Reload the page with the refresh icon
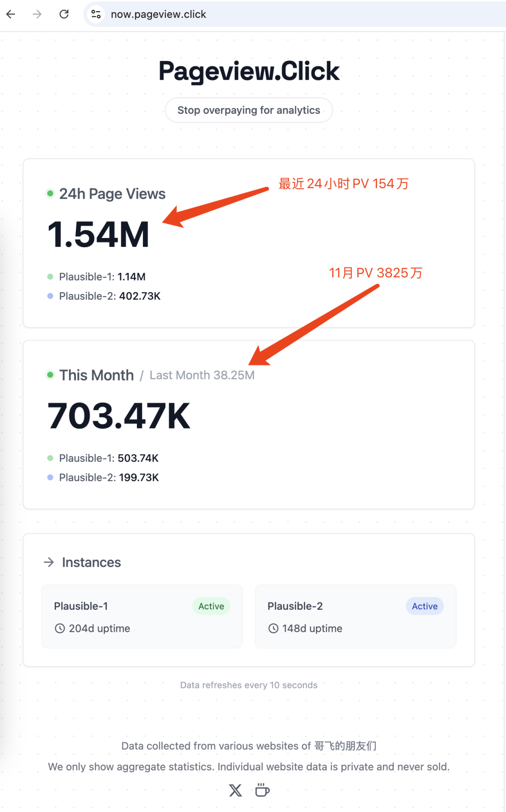 coord(64,15)
